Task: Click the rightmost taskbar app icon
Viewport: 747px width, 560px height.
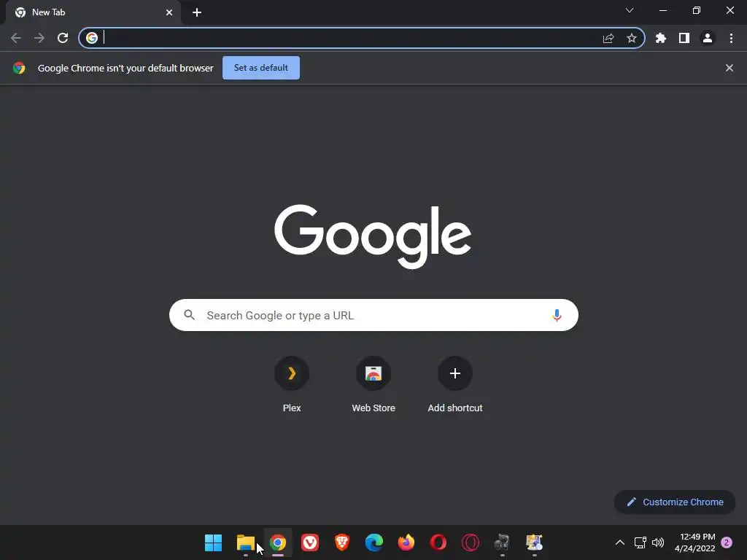Action: (x=535, y=542)
